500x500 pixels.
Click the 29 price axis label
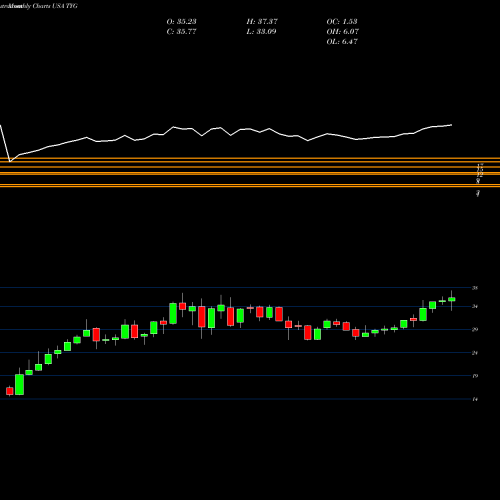pyautogui.click(x=475, y=329)
